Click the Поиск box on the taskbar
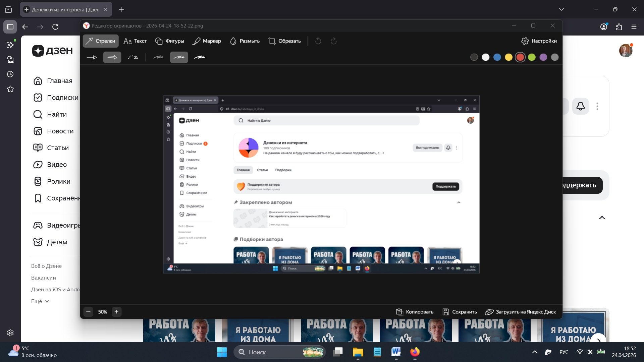Screen dimensions: 644x362 (x=279, y=352)
